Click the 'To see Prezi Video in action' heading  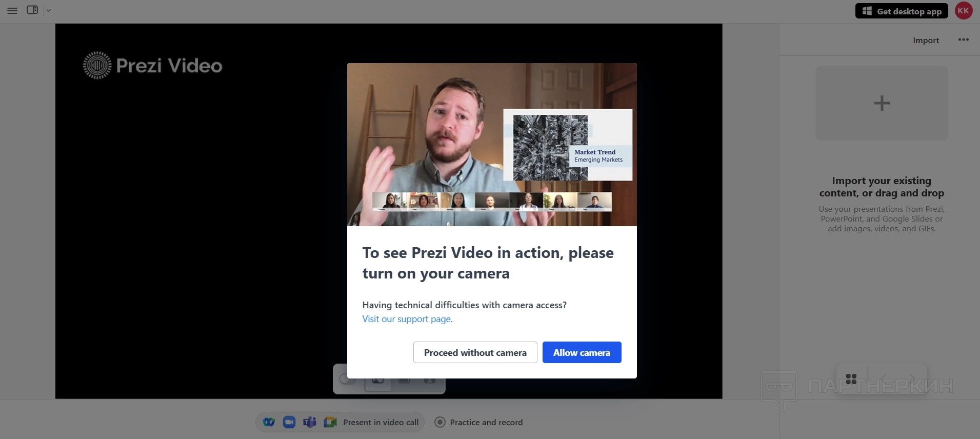coord(488,263)
